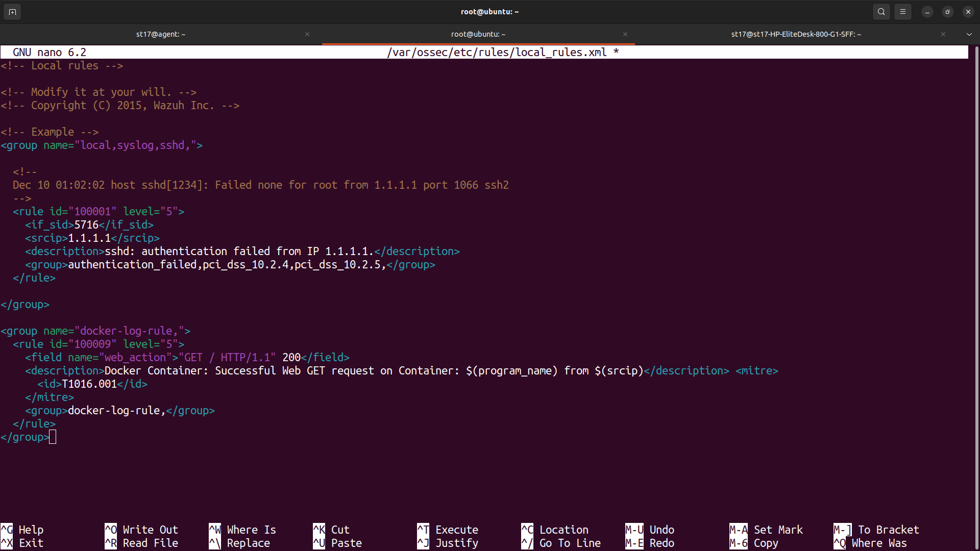The image size is (980, 551).
Task: Click the ^W Where Is shortcut
Action: (242, 530)
